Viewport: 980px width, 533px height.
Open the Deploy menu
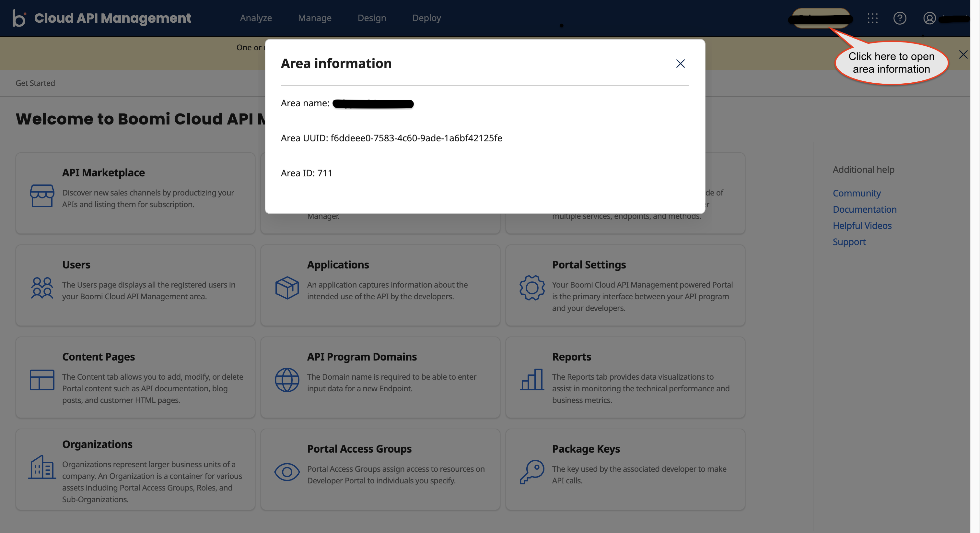tap(426, 18)
